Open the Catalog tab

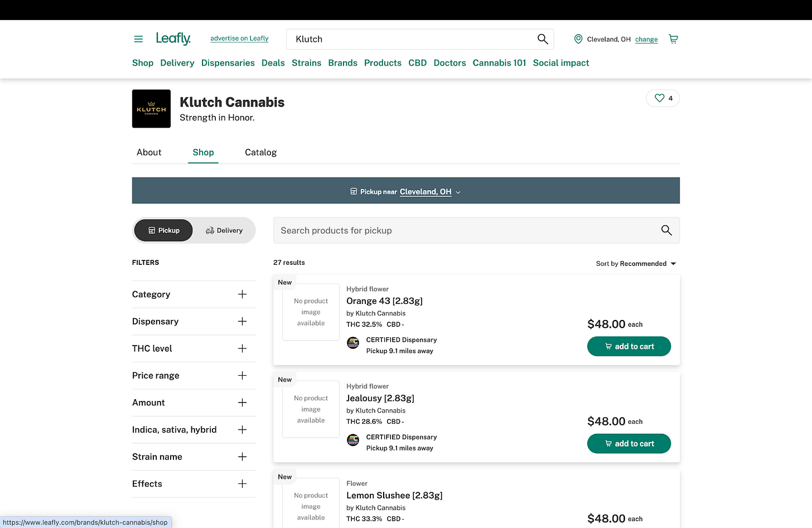pos(260,152)
